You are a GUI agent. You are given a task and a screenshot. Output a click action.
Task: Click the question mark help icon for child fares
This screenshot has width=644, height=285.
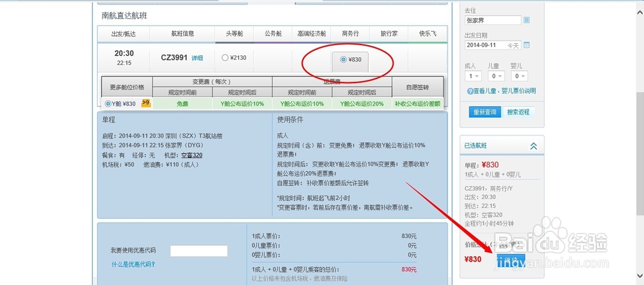pyautogui.click(x=470, y=91)
